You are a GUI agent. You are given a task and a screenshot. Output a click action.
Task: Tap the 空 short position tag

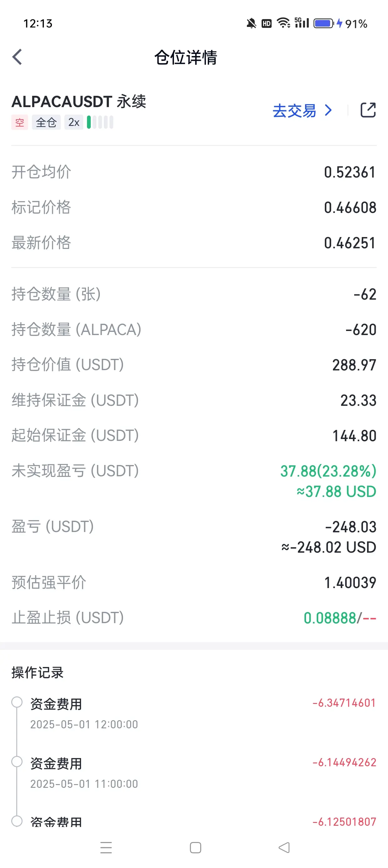pyautogui.click(x=19, y=122)
